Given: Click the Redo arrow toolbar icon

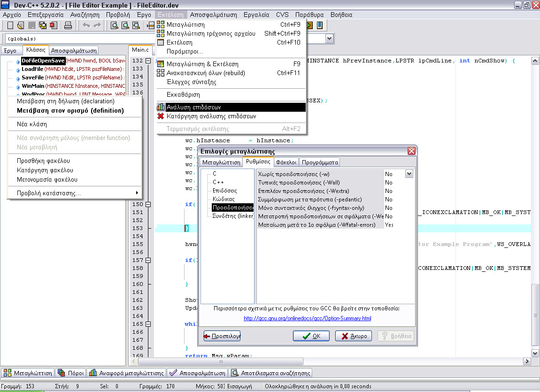Looking at the screenshot, I should pos(97,25).
